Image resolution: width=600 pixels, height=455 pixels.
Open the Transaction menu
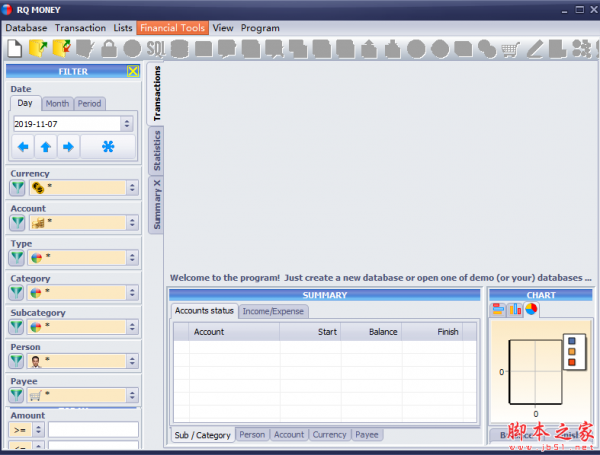[80, 28]
